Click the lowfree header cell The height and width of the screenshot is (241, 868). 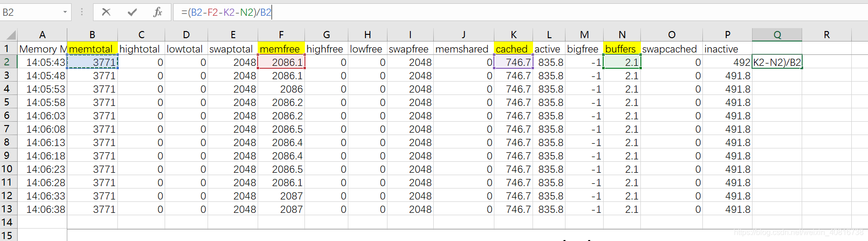[x=367, y=49]
